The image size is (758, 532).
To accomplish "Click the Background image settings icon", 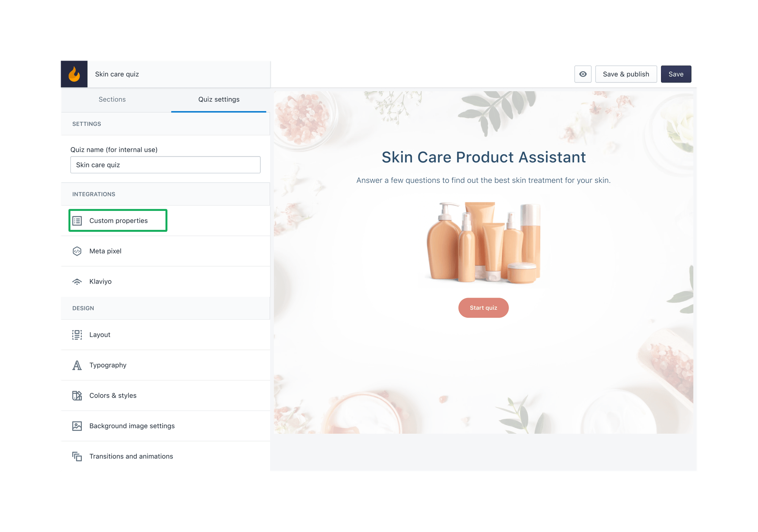I will [77, 426].
